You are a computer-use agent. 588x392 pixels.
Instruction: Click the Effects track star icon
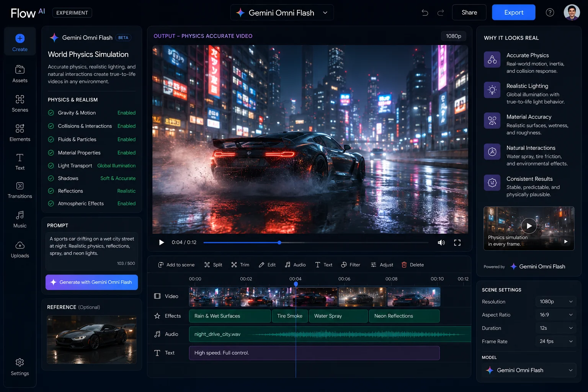pyautogui.click(x=157, y=316)
